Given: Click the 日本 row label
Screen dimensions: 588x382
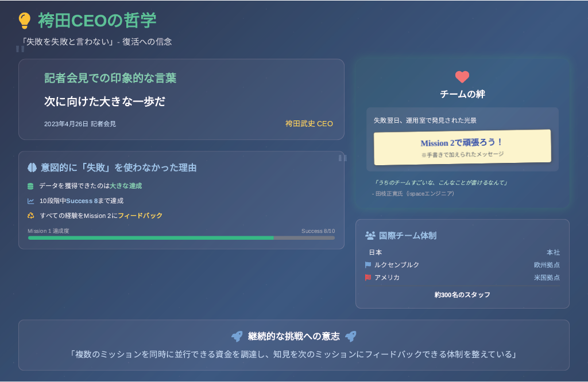Looking at the screenshot, I should point(376,252).
